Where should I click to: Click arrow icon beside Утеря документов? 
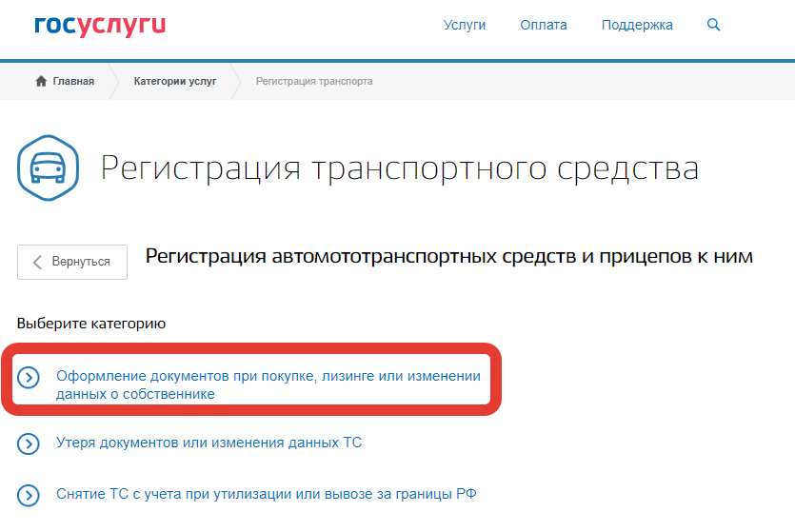29,443
